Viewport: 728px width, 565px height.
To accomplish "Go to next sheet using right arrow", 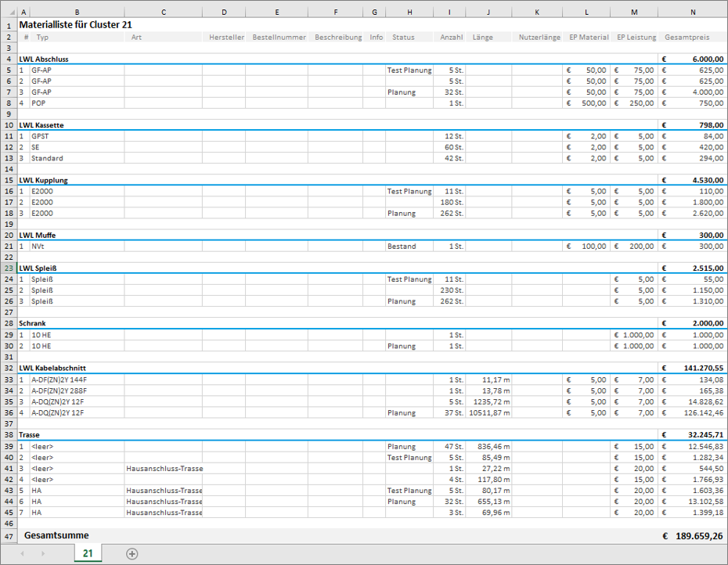I will 43,553.
